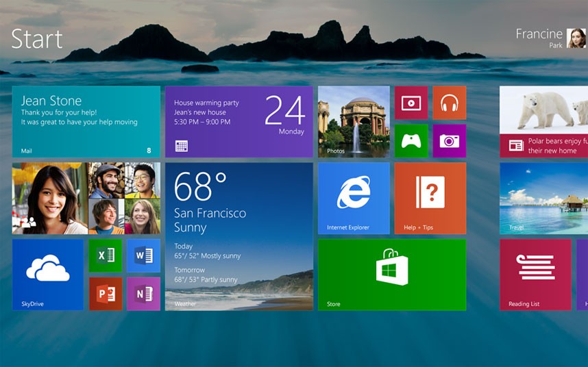Open Mail message from Jean Stone
Image resolution: width=588 pixels, height=367 pixels.
point(86,121)
